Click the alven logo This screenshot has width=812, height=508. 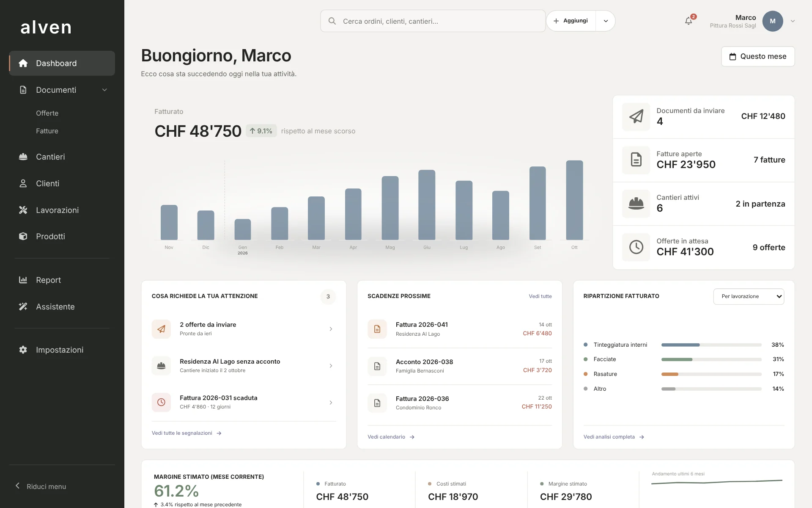coord(46,28)
